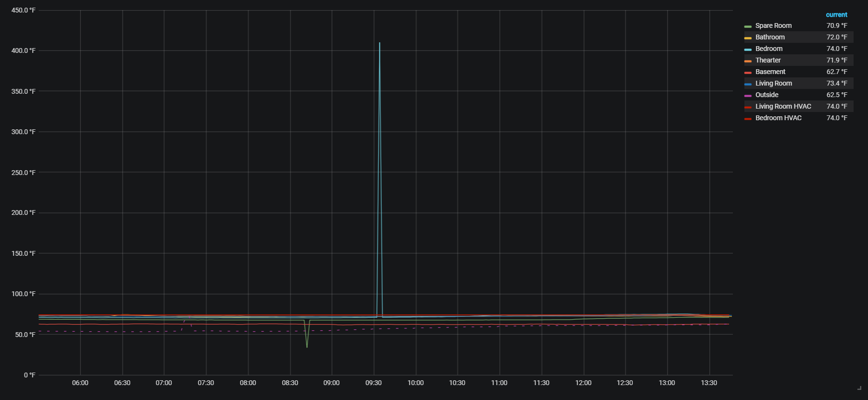Sort legend by the current column header

[836, 15]
